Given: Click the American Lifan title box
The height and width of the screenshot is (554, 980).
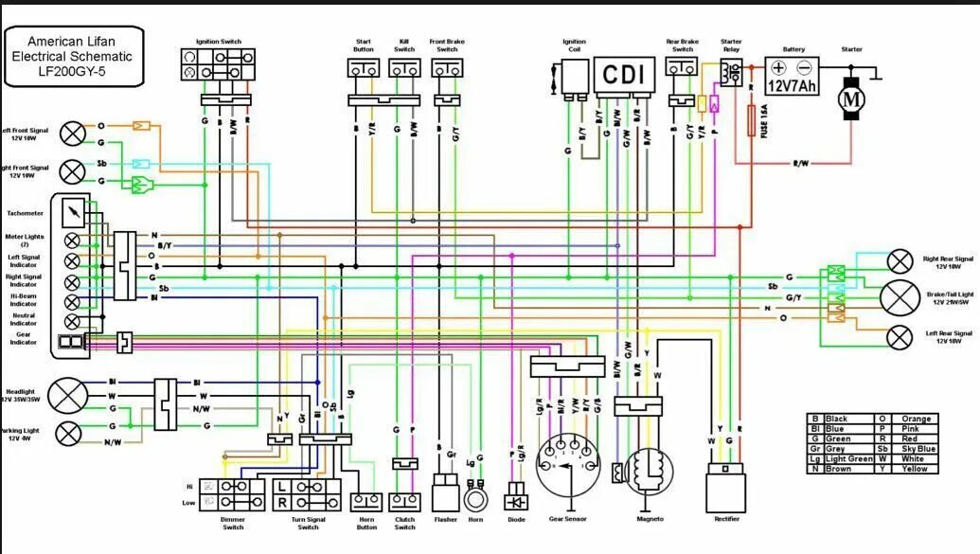Looking at the screenshot, I should [74, 56].
